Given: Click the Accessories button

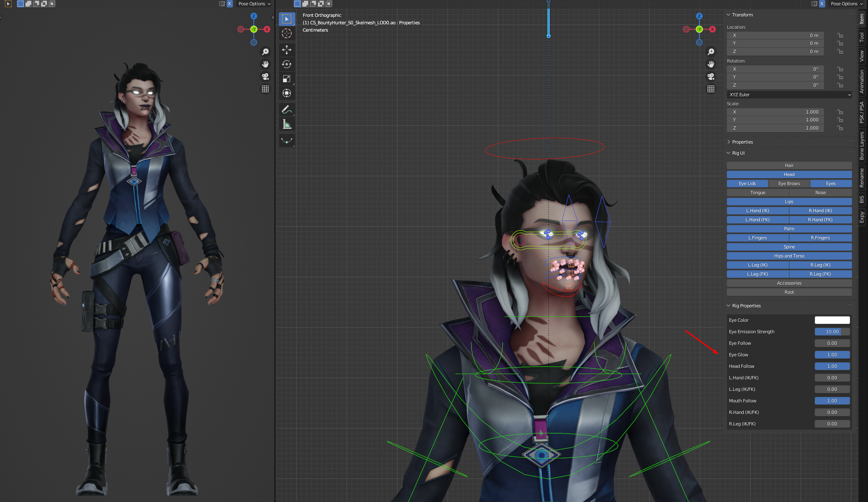Looking at the screenshot, I should (789, 283).
